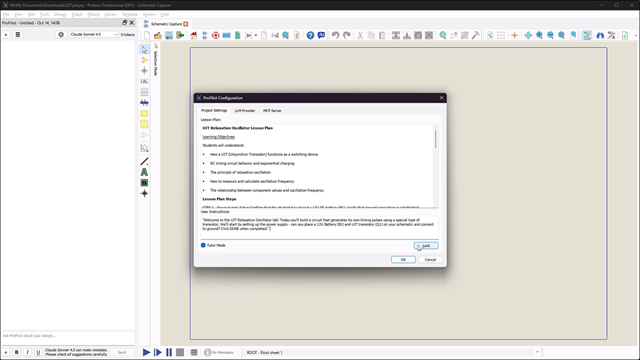Go to the Home Page house icon
Image resolution: width=640 pixels, height=360 pixels.
[x=193, y=36]
